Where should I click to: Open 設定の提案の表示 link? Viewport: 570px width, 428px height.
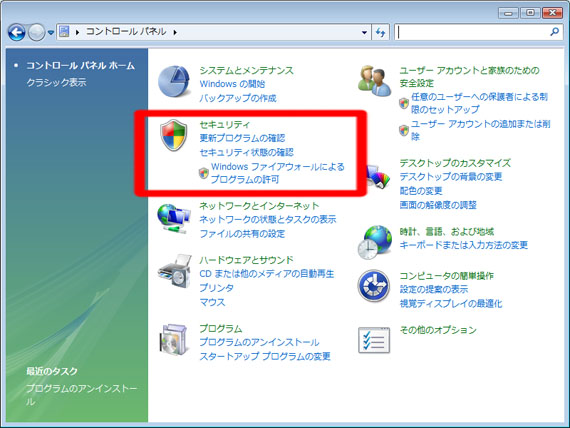[434, 289]
